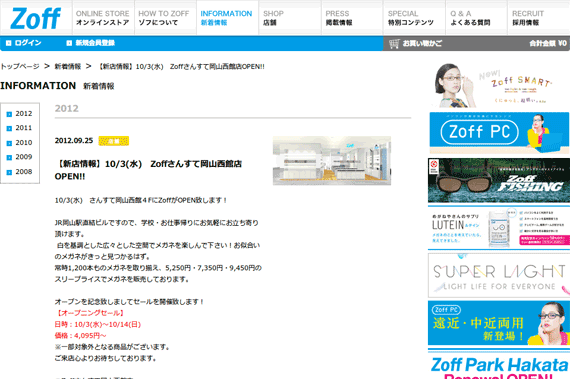Open the Zoff Park Hakata banner

pyautogui.click(x=499, y=364)
